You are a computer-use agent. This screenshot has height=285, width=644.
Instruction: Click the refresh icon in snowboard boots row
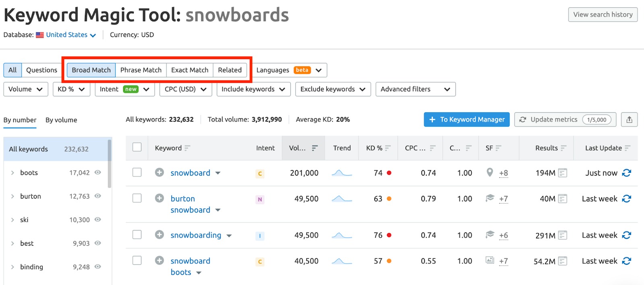[x=626, y=261]
